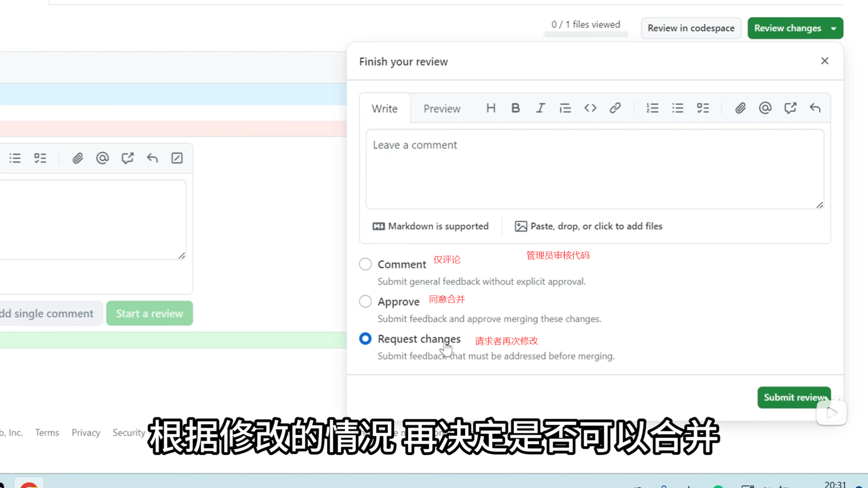Click the mention (@) icon in review editor

point(765,108)
